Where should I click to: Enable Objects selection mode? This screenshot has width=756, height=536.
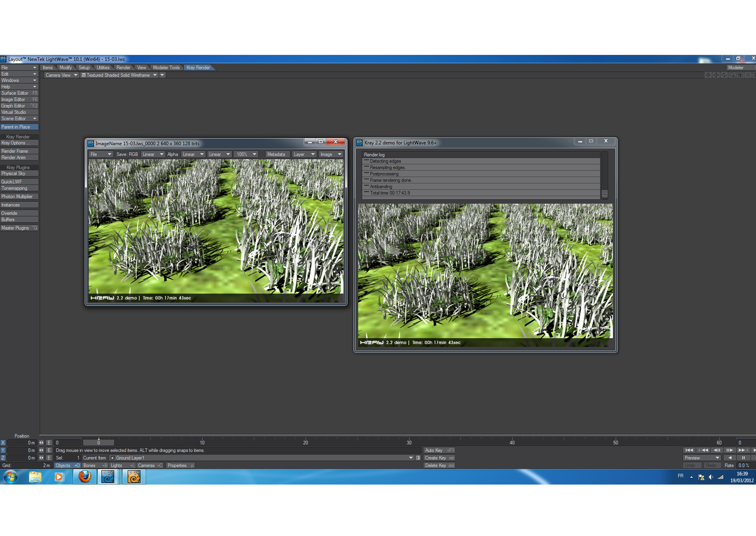(x=67, y=466)
